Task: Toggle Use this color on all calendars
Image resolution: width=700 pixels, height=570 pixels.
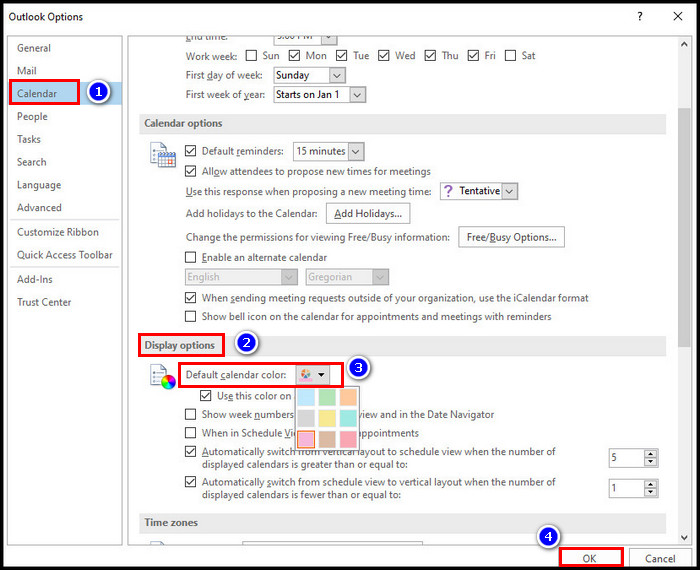Action: click(x=206, y=395)
